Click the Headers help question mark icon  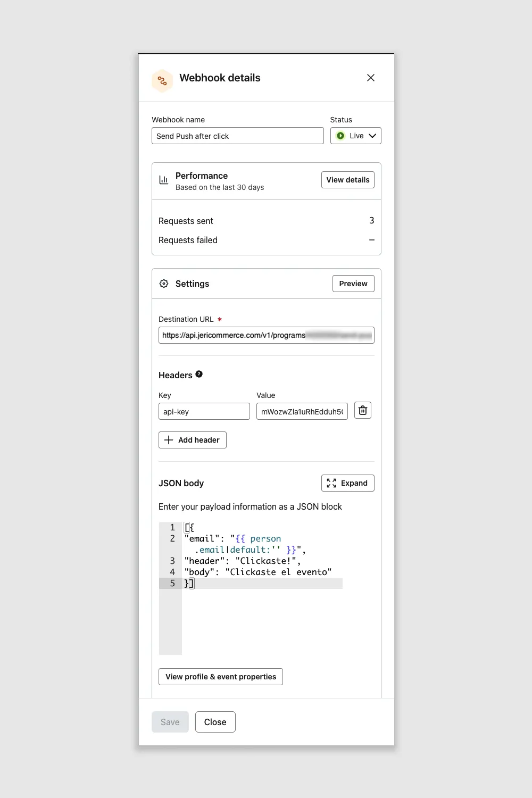pos(199,374)
